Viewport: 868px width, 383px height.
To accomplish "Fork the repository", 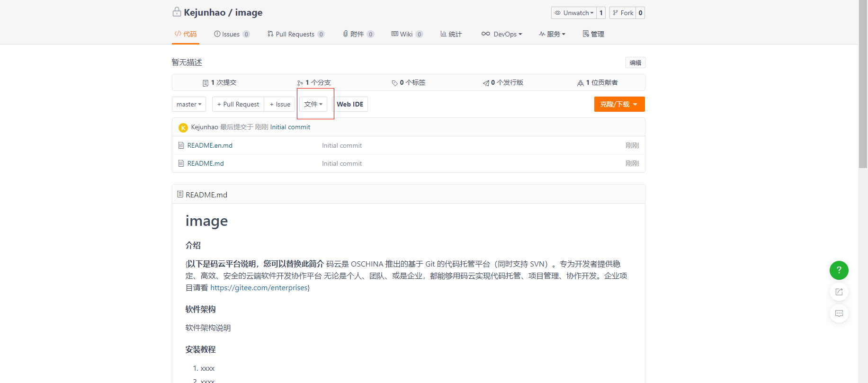I will [x=623, y=13].
